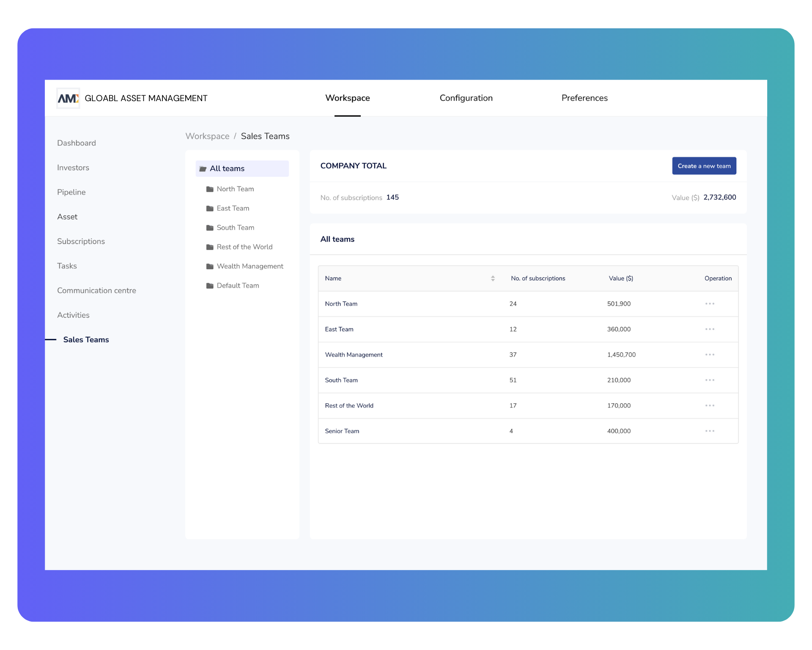Click the 501,900 value cell

(x=619, y=304)
